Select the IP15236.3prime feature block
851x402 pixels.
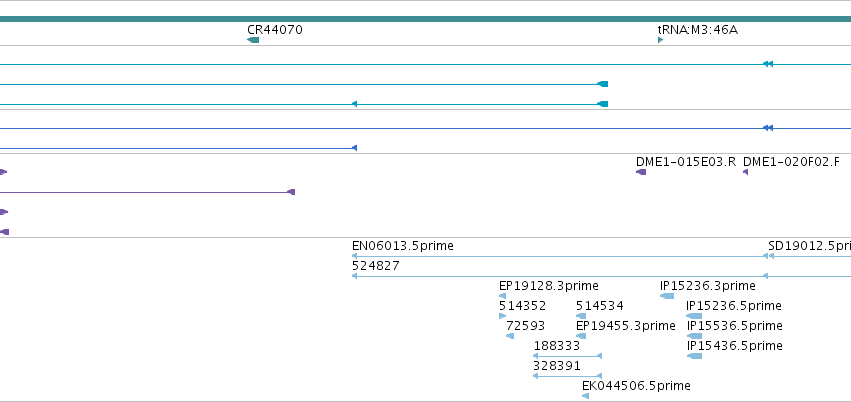(x=667, y=296)
